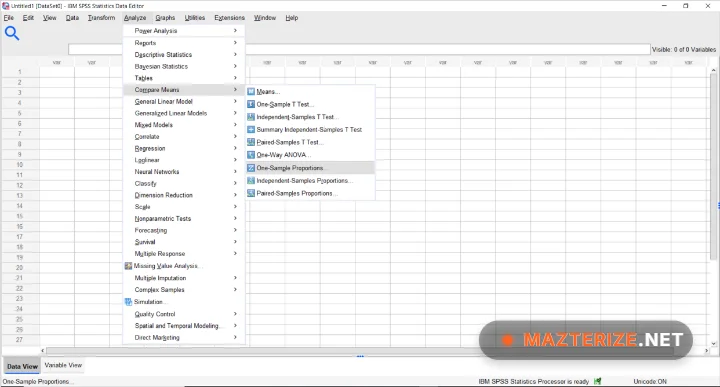Expand the Scale submenu
Viewport: 720px width, 387px height.
(x=184, y=207)
